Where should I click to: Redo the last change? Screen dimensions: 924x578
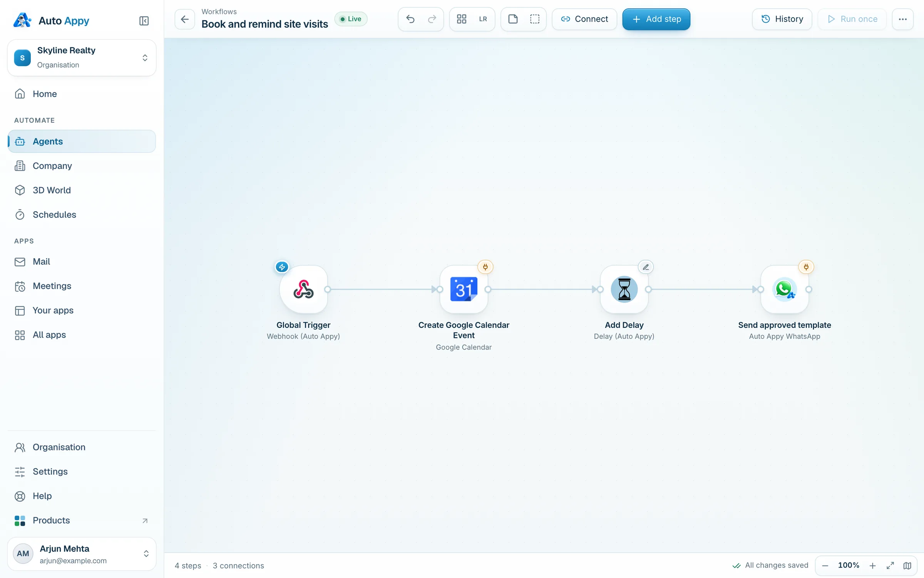pos(432,19)
